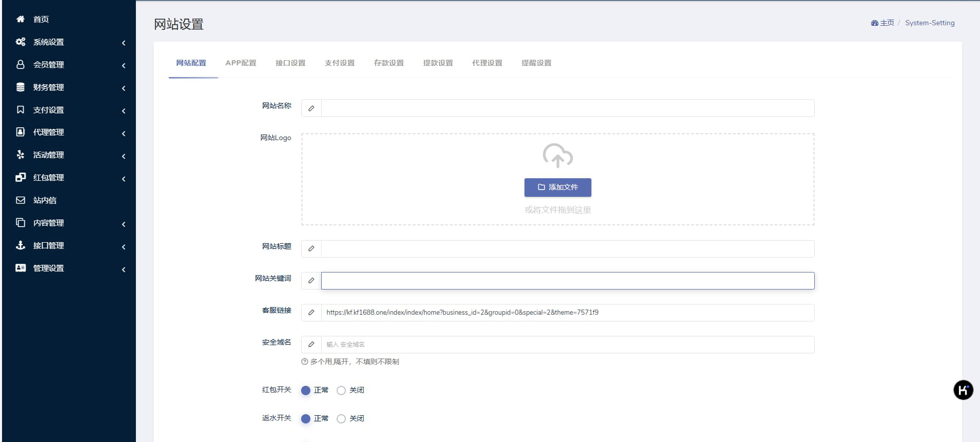This screenshot has height=442, width=980.
Task: Expand the 内容管理 menu chevron
Action: coord(124,224)
